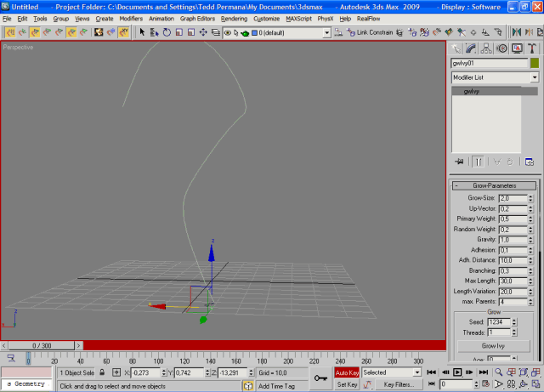Image resolution: width=544 pixels, height=392 pixels.
Task: Switch to the Modify panel tab
Action: coord(471,48)
